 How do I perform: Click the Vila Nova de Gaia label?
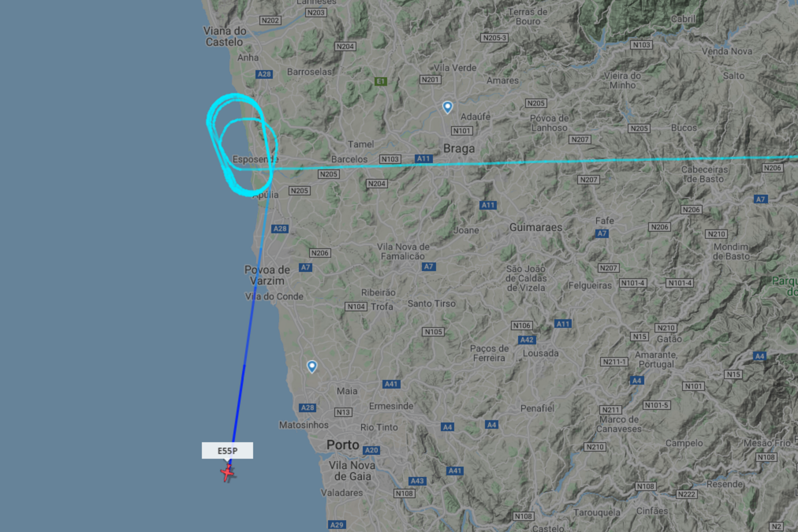tap(352, 471)
